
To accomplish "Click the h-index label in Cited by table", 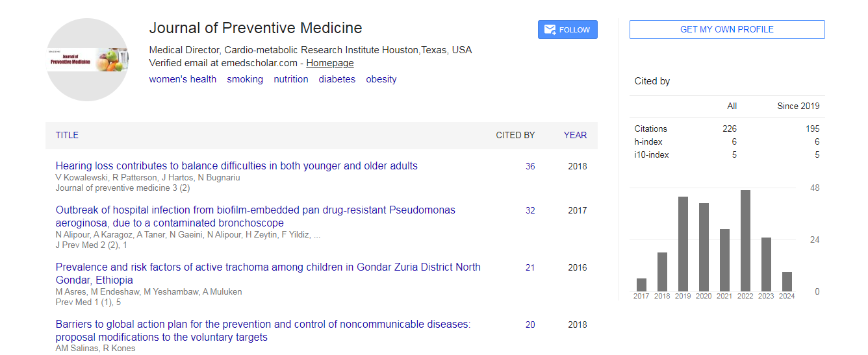I will click(x=648, y=142).
